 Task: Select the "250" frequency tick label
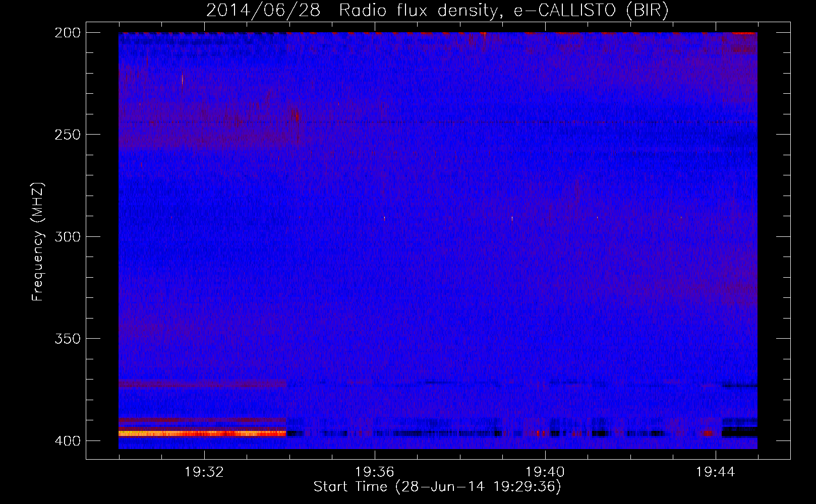tap(67, 135)
